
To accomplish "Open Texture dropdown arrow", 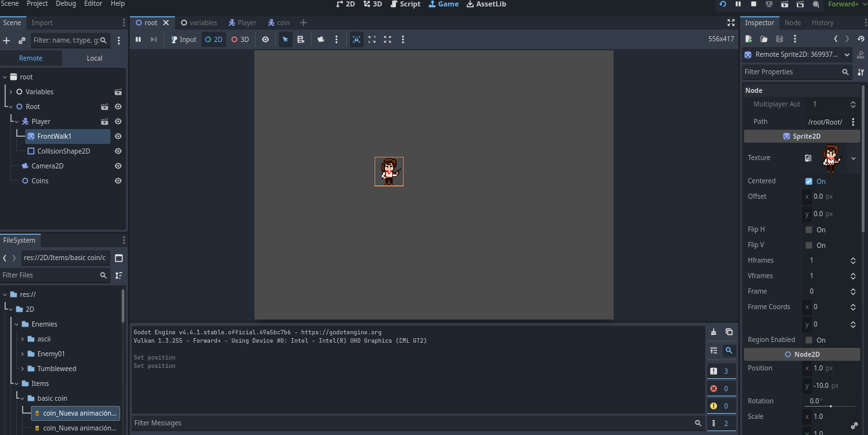I will pyautogui.click(x=853, y=158).
